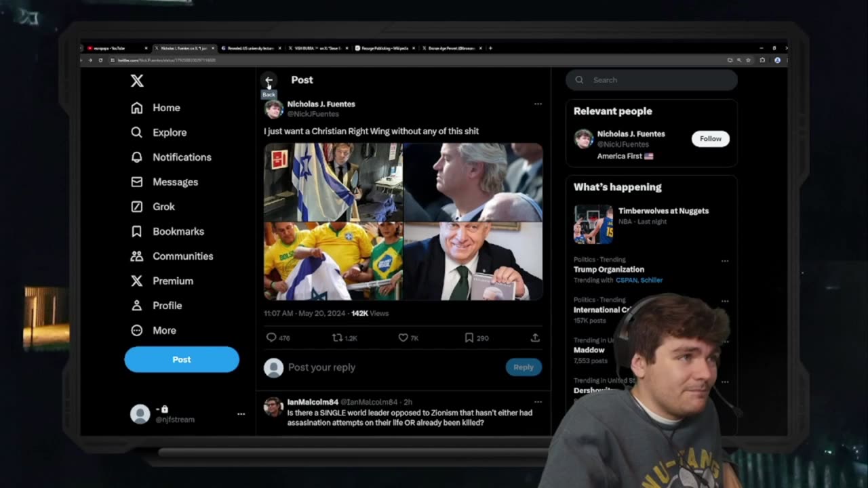Open account menu dots next to @njfstream
Viewport: 868px width, 488px height.
241,413
